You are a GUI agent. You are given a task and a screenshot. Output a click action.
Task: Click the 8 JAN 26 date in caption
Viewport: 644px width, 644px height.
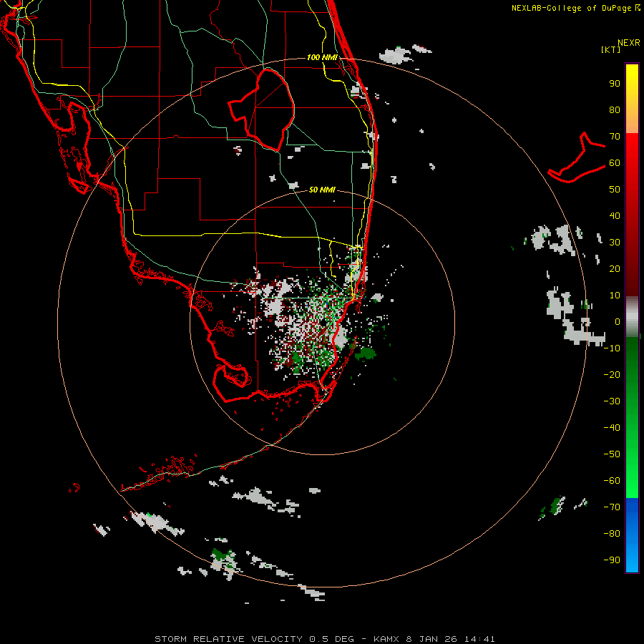[431, 639]
